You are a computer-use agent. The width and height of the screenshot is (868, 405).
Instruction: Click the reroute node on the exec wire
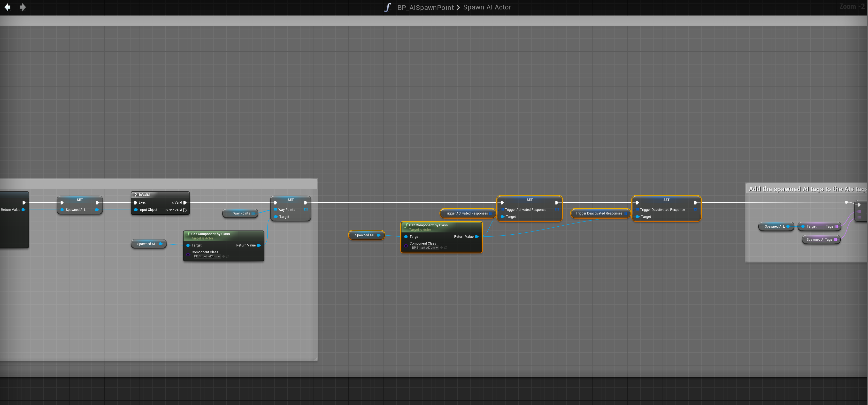(846, 202)
